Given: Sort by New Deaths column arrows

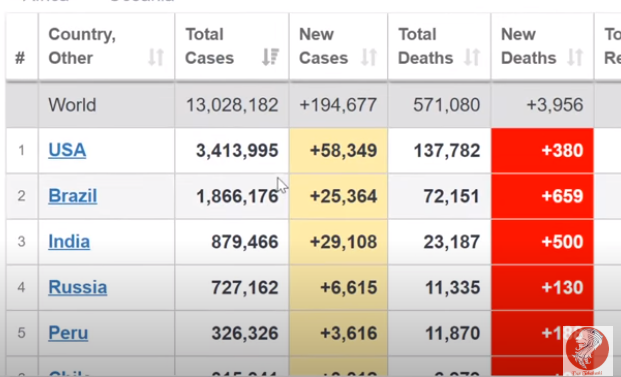Looking at the screenshot, I should click(x=575, y=57).
